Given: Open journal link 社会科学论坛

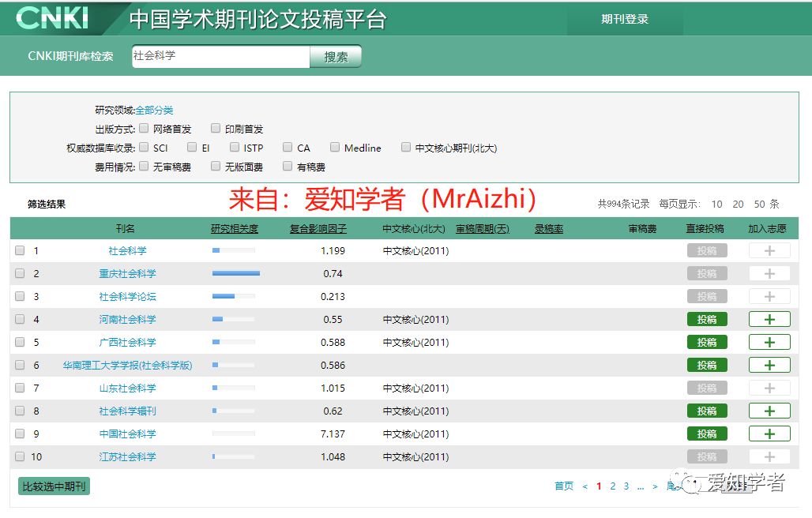Looking at the screenshot, I should [127, 297].
